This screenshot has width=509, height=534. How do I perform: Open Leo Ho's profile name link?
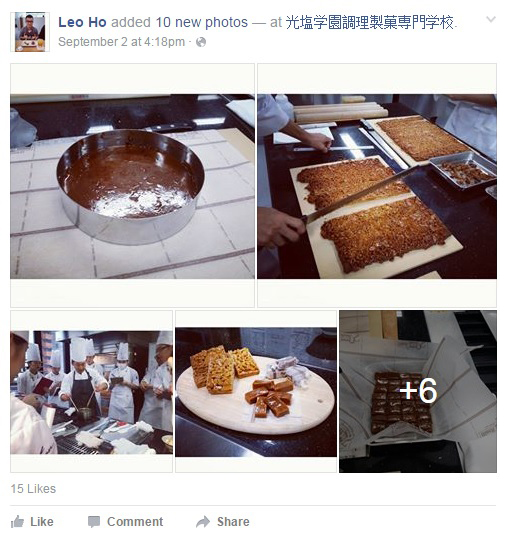pos(82,22)
